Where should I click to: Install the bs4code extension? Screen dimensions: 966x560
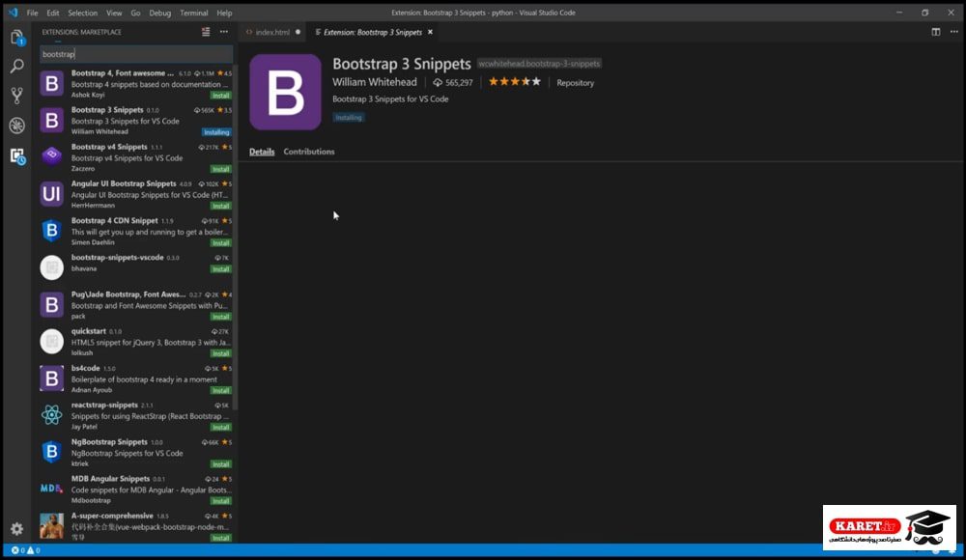tap(220, 391)
